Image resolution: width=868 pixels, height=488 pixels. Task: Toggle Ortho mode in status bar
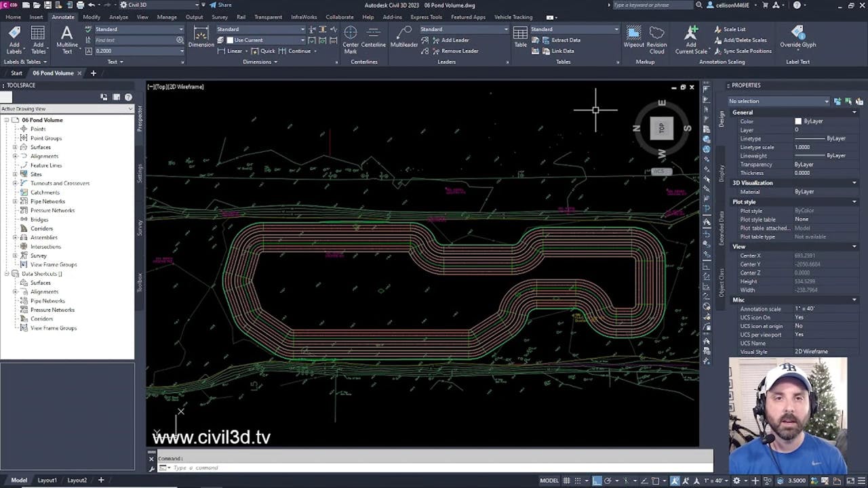coord(597,481)
